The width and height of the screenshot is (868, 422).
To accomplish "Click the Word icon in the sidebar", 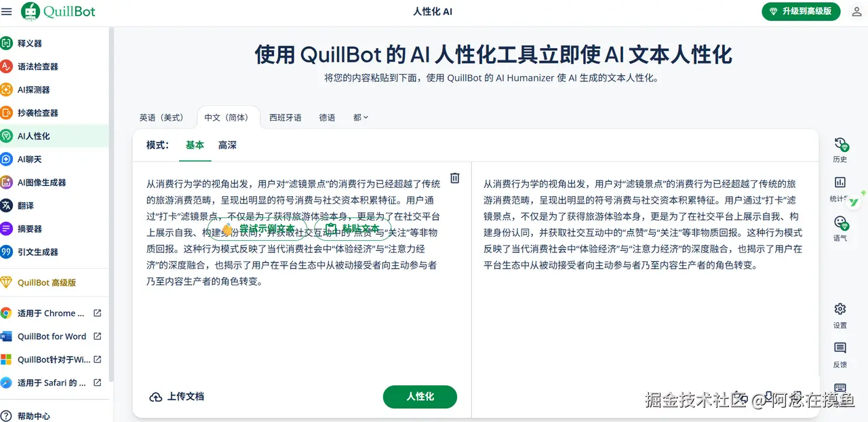I will pos(6,337).
